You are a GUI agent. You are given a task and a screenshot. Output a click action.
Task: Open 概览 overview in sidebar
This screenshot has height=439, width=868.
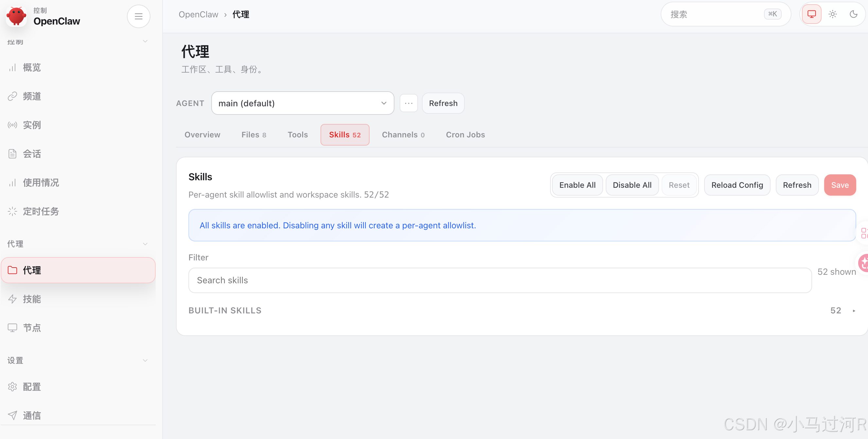click(x=32, y=67)
